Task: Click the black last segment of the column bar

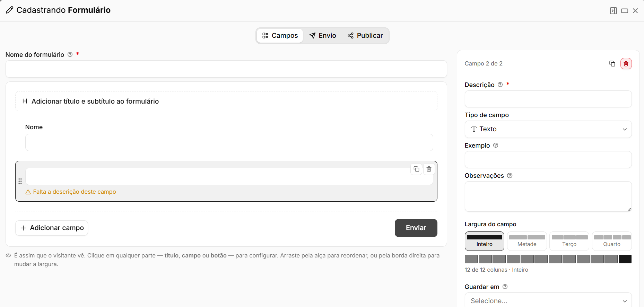Action: (x=625, y=259)
